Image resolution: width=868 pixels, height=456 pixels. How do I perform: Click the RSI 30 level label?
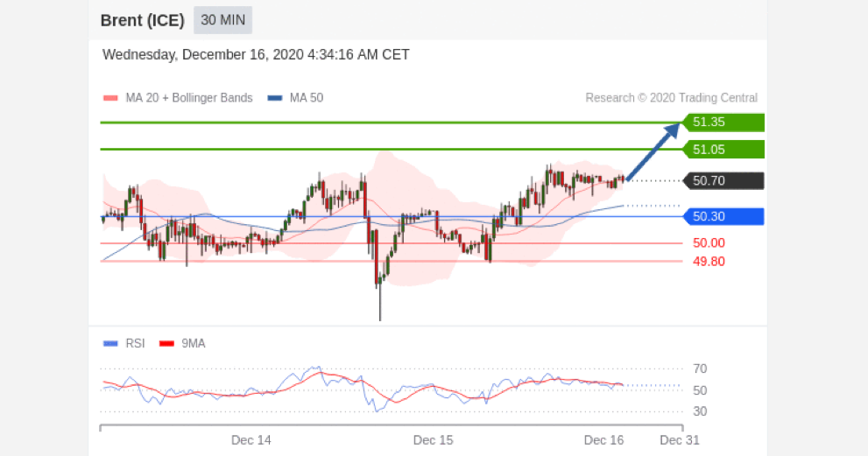click(x=700, y=411)
